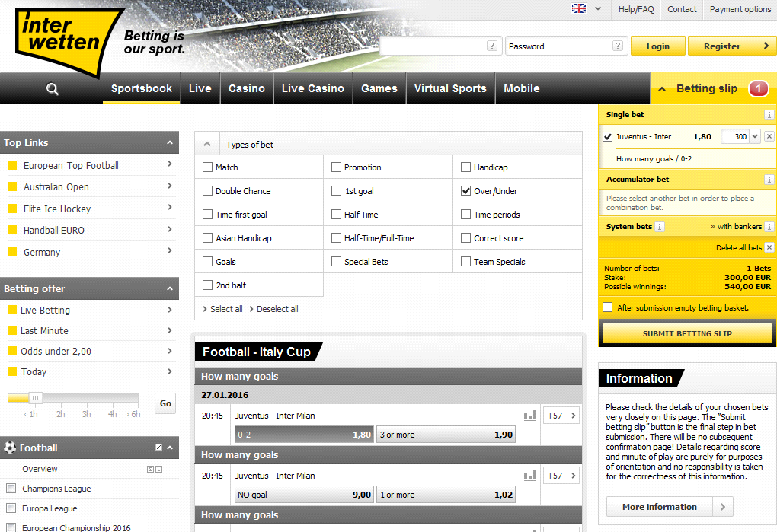Collapse the Types of bet panel
Screen dimensions: 777x532
coord(207,144)
